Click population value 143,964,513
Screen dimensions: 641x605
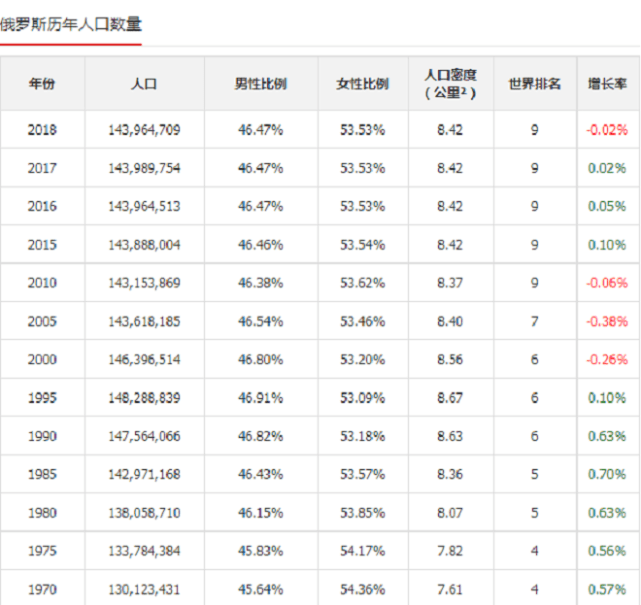click(144, 206)
